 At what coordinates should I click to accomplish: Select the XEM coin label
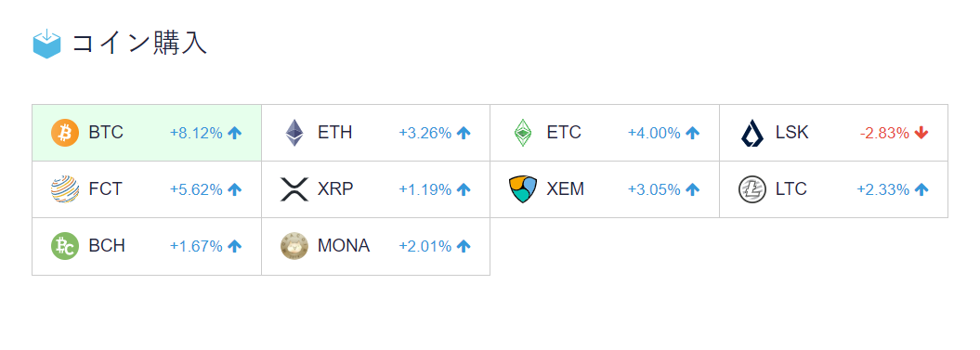tap(566, 189)
